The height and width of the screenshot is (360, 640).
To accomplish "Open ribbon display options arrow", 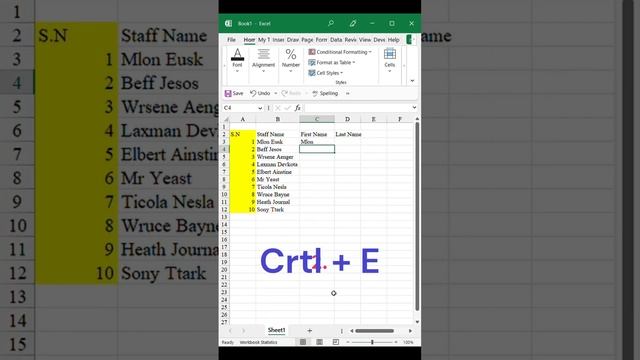I will [x=412, y=80].
